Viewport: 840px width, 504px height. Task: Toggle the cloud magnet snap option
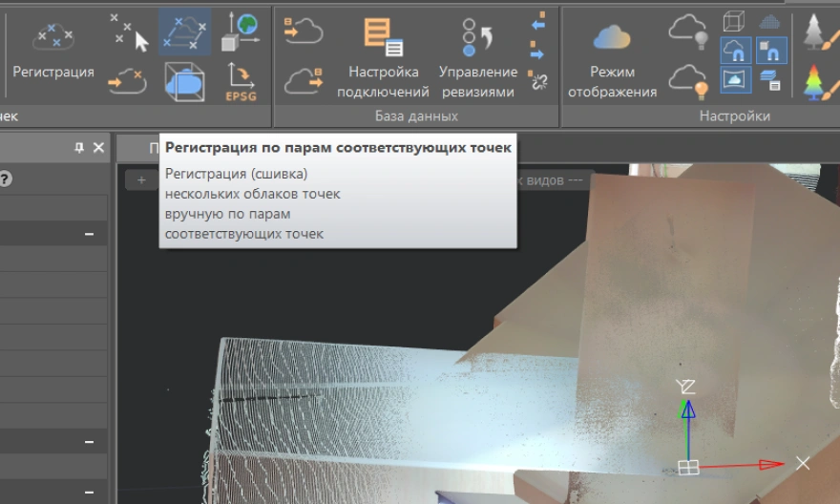tap(734, 50)
